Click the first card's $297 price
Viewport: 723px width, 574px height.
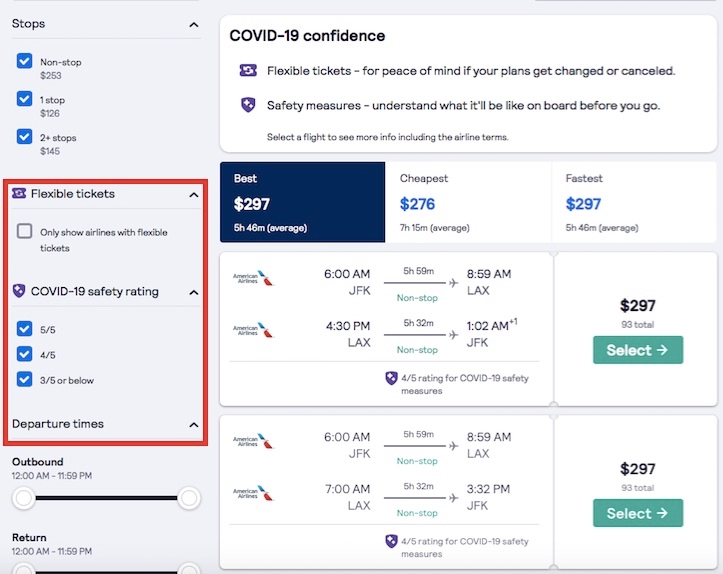pos(638,305)
